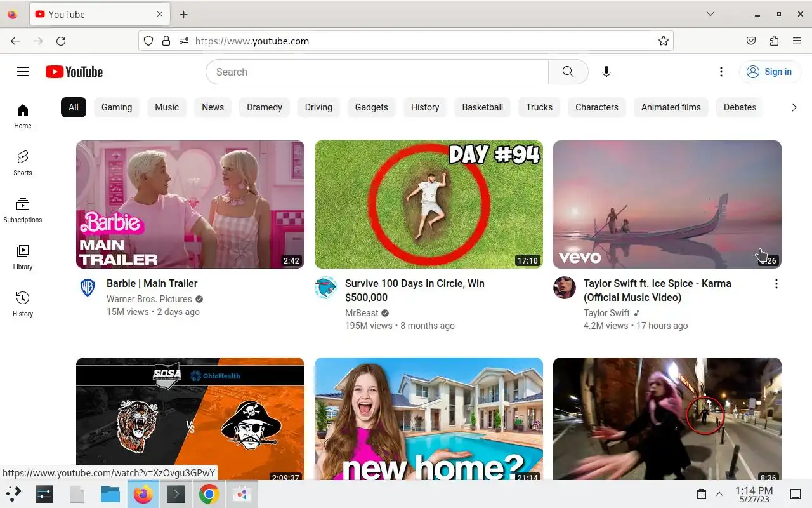
Task: Expand system tray hidden icons
Action: point(719,494)
